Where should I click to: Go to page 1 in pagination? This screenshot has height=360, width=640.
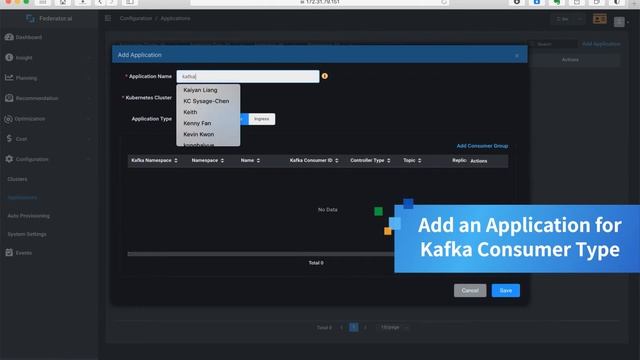tap(354, 327)
